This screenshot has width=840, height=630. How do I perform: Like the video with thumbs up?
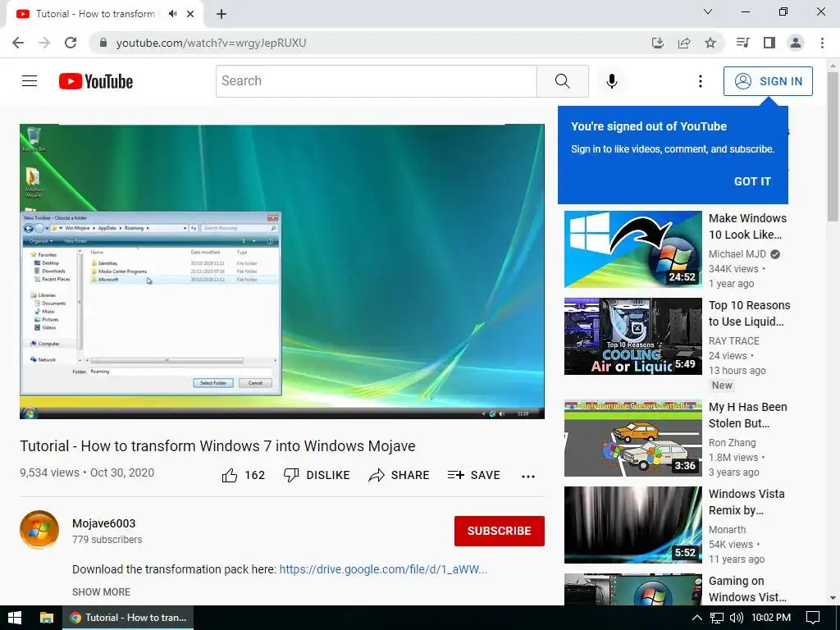(x=243, y=475)
